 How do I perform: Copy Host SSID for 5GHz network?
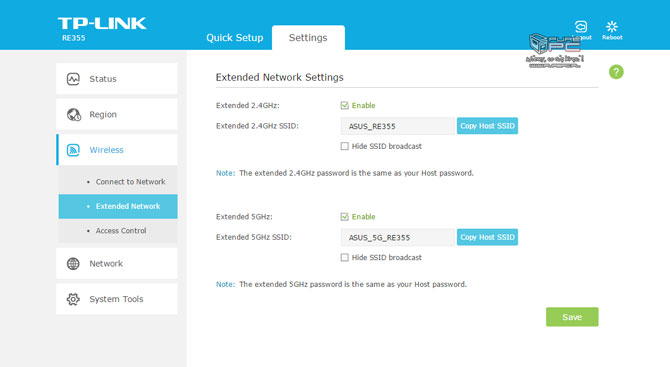(487, 237)
